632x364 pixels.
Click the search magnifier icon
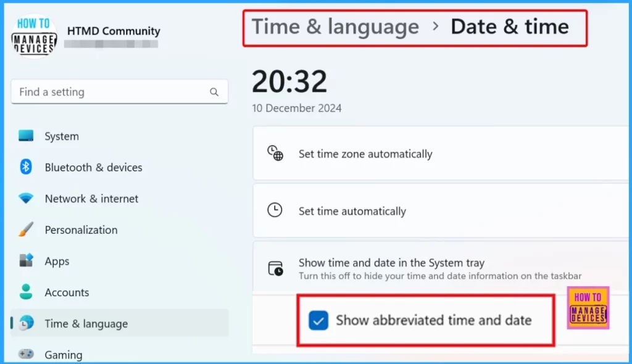214,93
